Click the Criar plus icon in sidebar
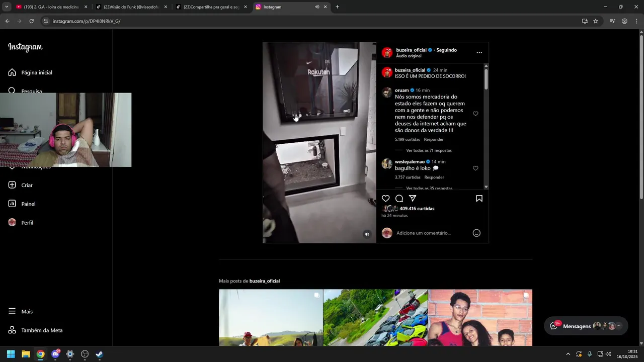The width and height of the screenshot is (644, 362). click(x=12, y=185)
